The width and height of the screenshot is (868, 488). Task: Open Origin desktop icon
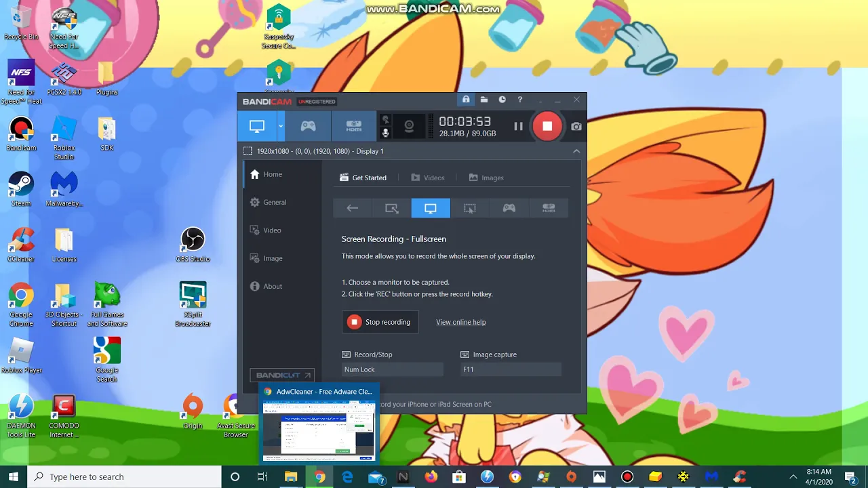[193, 411]
